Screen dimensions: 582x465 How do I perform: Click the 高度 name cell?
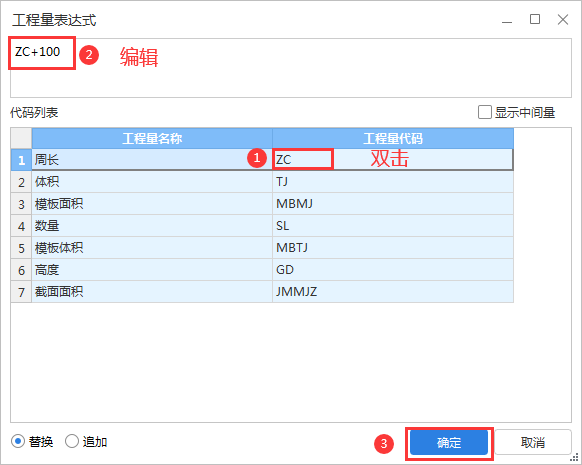[x=152, y=270]
